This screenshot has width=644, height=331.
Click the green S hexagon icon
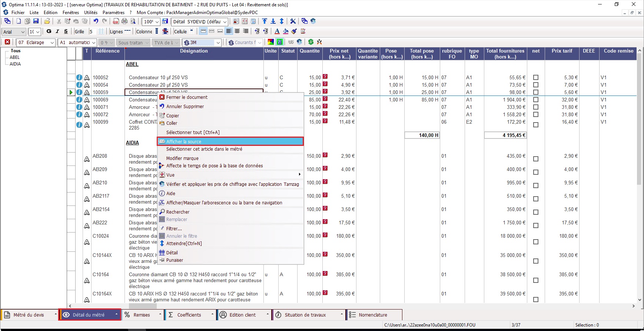311,42
